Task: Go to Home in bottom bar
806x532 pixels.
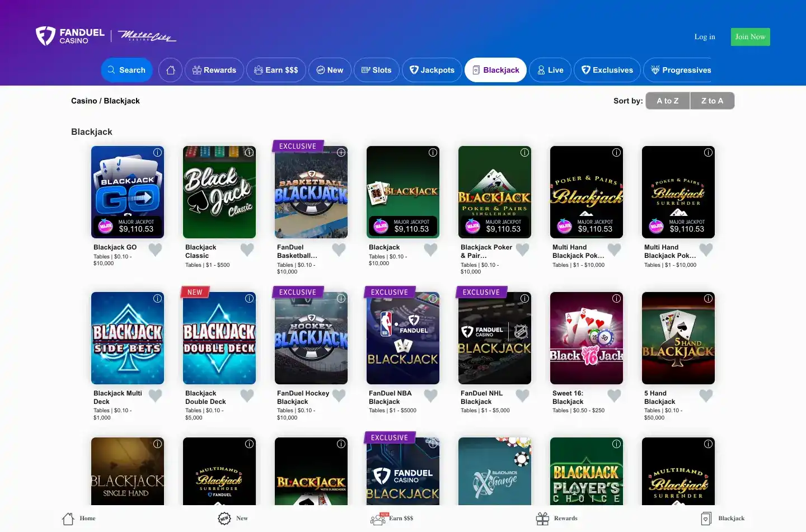Action: tap(78, 519)
